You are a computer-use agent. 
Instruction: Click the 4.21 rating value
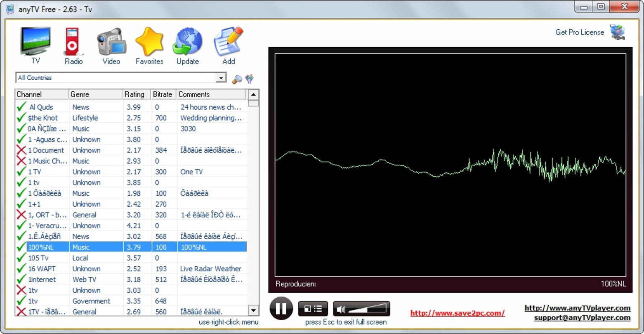tap(134, 226)
